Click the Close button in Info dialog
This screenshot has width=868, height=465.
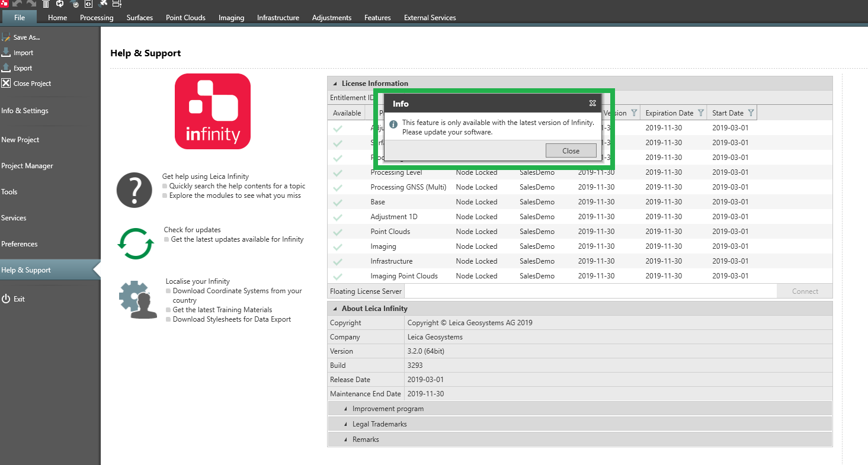pos(571,150)
